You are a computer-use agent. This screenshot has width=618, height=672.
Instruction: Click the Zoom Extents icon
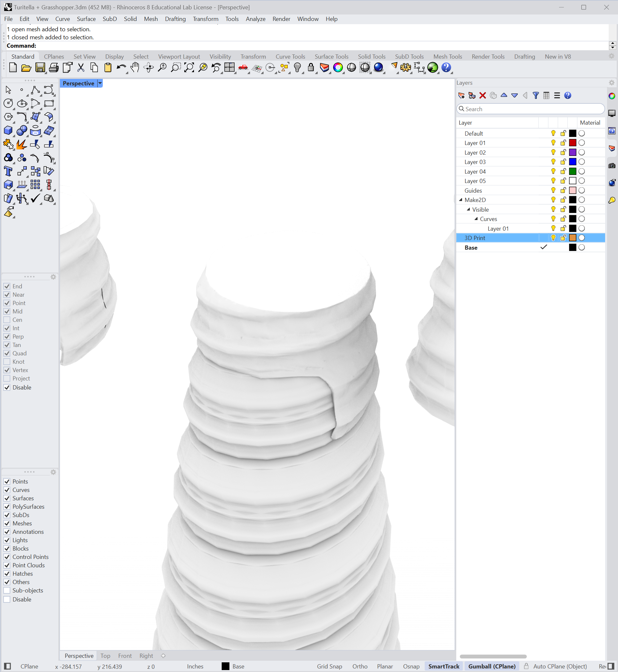click(189, 68)
